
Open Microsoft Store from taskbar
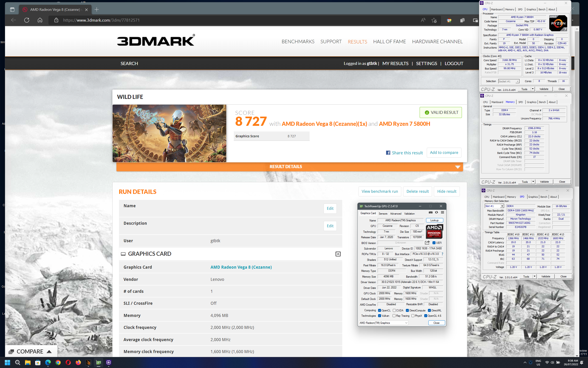pyautogui.click(x=38, y=362)
